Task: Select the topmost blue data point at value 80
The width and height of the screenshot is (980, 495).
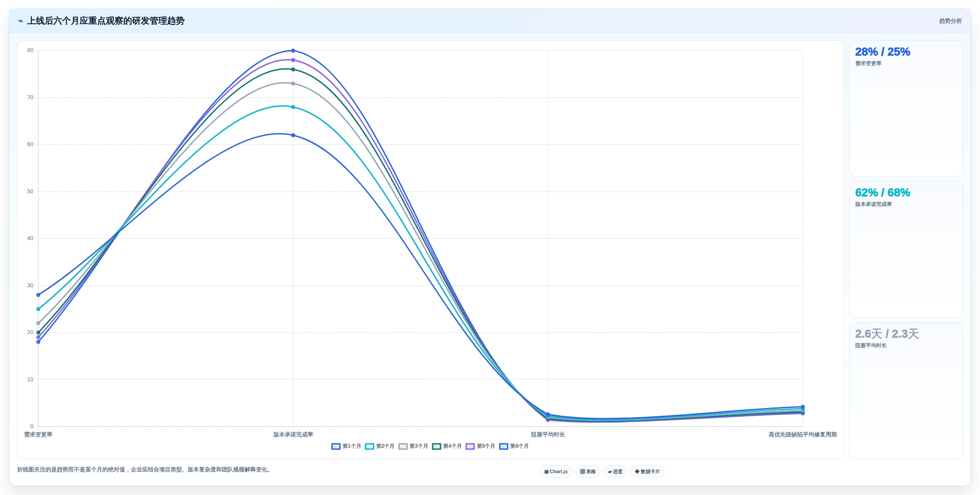Action: point(293,51)
